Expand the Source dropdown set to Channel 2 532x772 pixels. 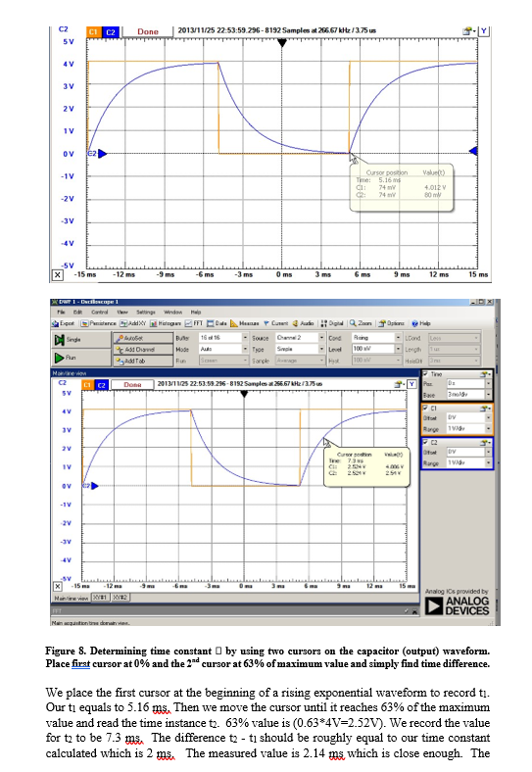(321, 338)
